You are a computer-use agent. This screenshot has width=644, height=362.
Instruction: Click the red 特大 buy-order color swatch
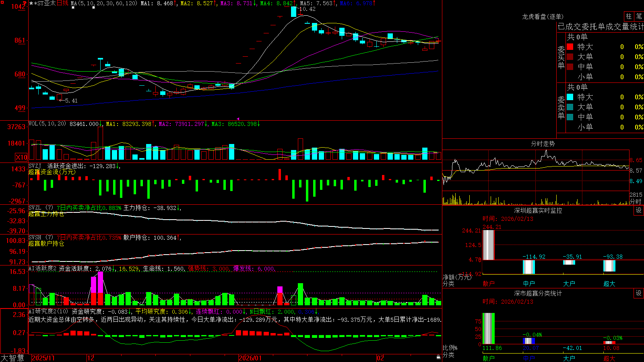tap(570, 47)
